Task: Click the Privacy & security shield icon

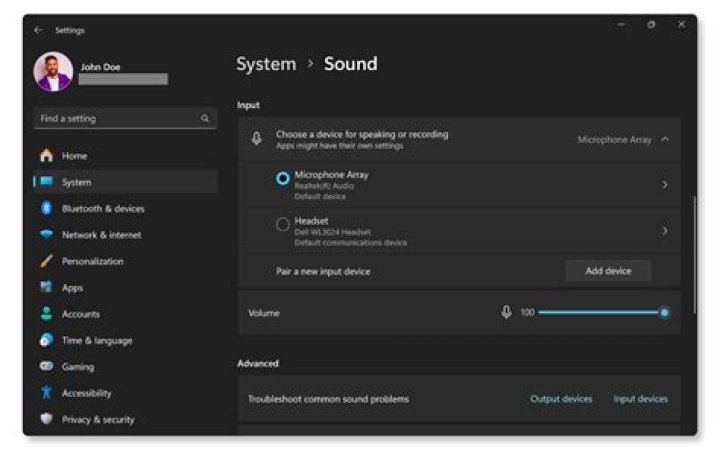Action: pyautogui.click(x=46, y=420)
